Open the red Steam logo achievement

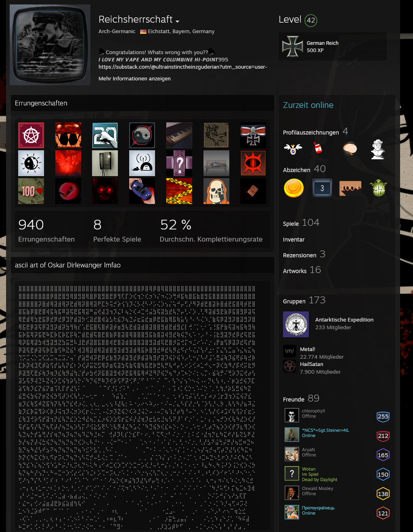68,191
